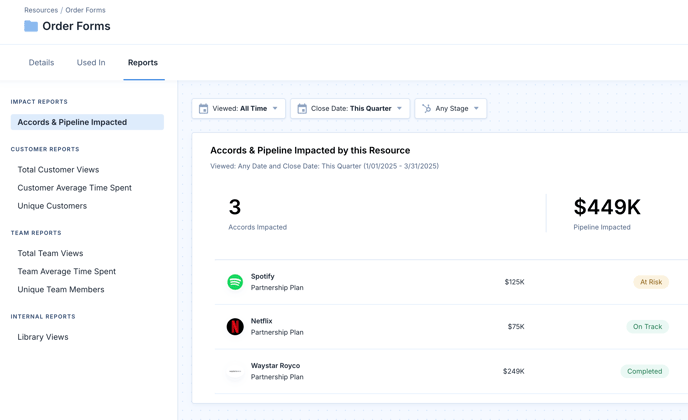Open Total Customer Views report

click(x=58, y=170)
